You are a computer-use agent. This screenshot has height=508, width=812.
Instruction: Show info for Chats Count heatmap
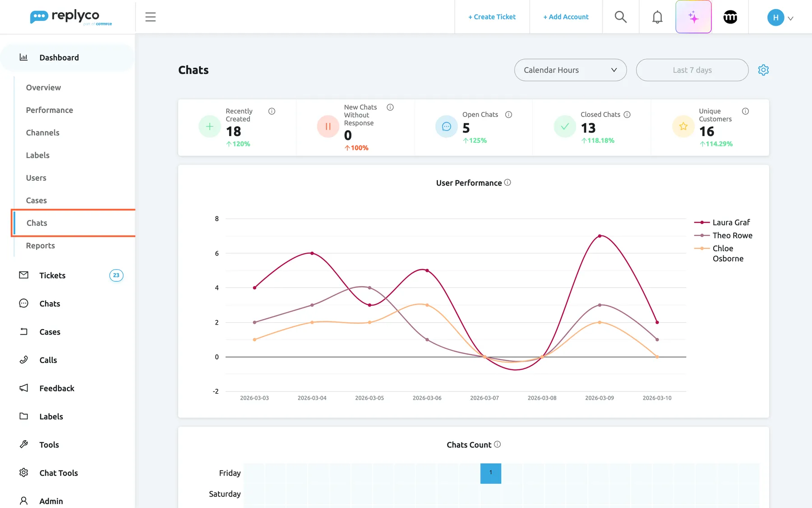pyautogui.click(x=497, y=444)
